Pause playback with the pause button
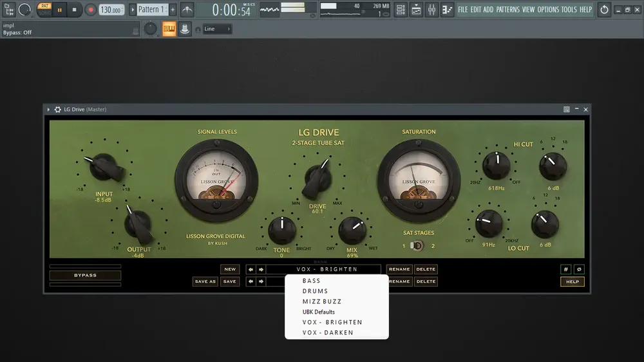The image size is (644, 362). (59, 10)
